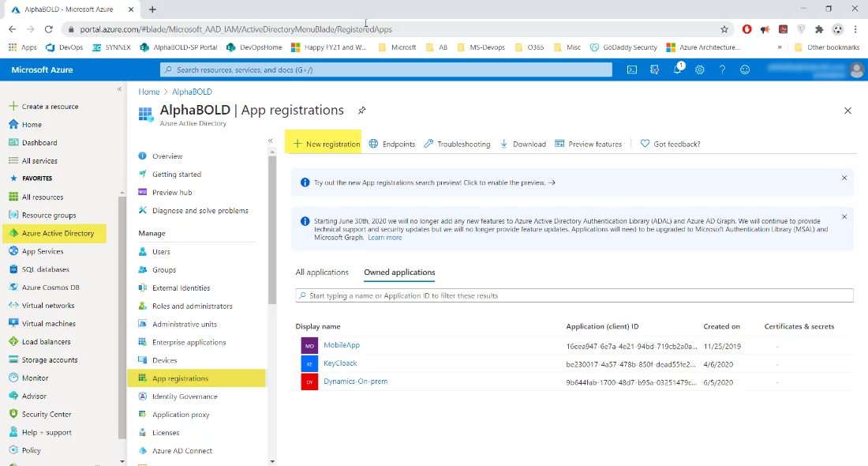The height and width of the screenshot is (466, 868).
Task: Click the Dynamics-On-prem red app icon
Action: (309, 381)
